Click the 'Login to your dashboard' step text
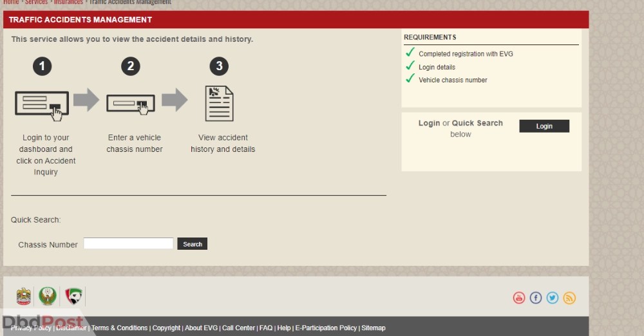This screenshot has height=336, width=644. coord(46,155)
